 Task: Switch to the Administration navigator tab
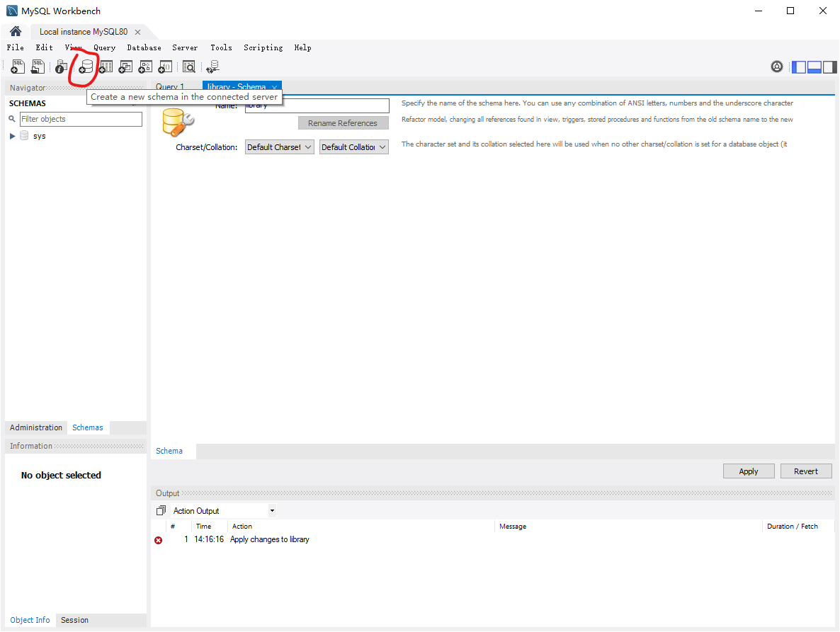pos(36,427)
